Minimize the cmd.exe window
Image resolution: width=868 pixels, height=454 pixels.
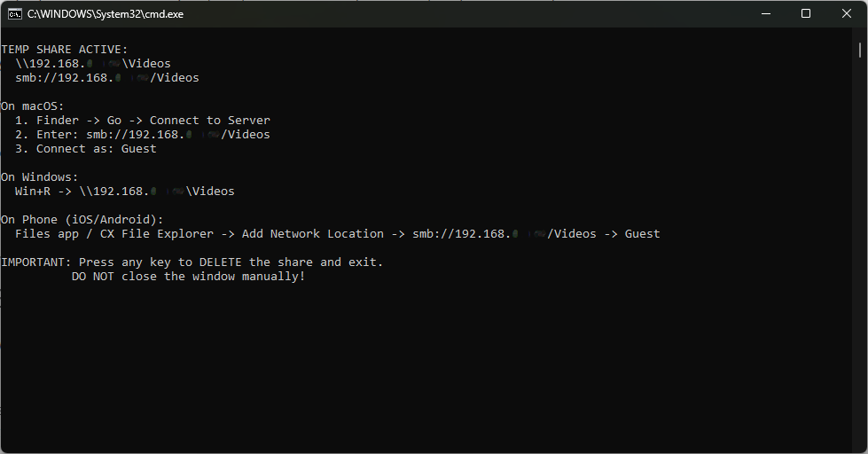tap(766, 13)
